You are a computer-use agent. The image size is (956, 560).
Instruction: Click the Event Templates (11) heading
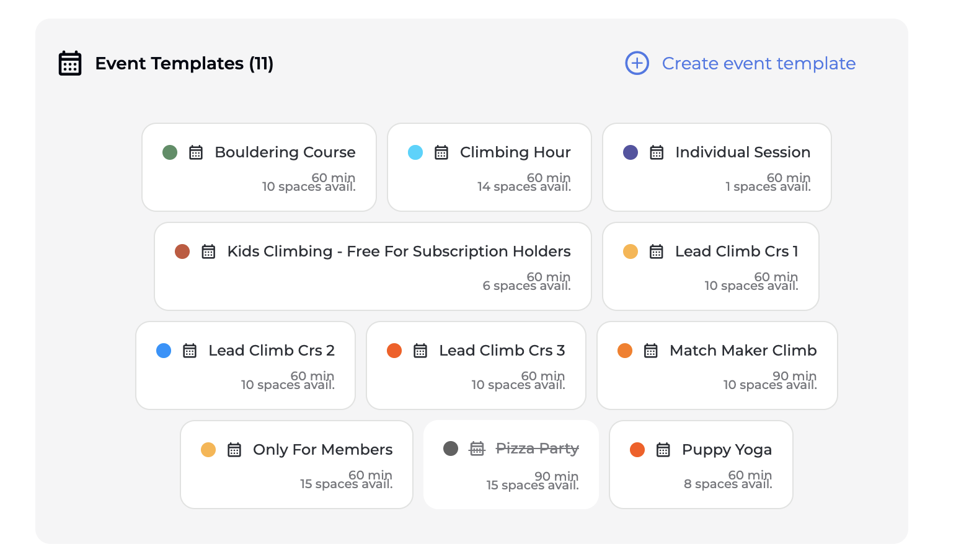(x=184, y=63)
